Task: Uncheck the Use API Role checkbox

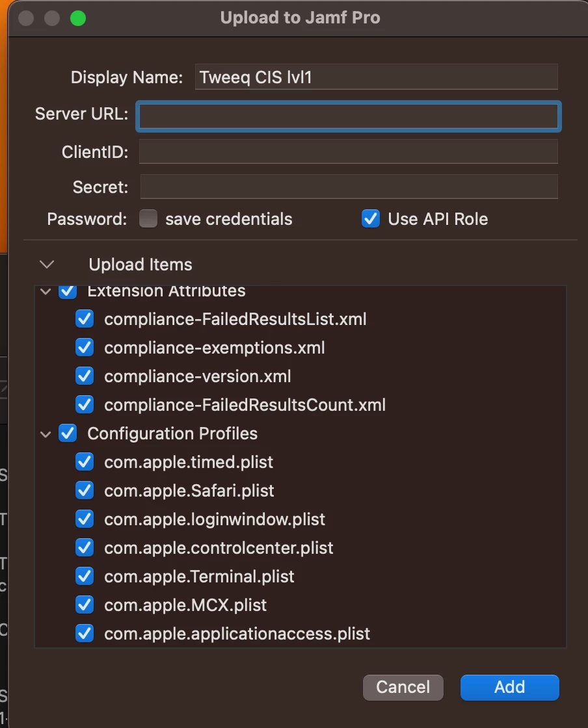Action: 371,218
